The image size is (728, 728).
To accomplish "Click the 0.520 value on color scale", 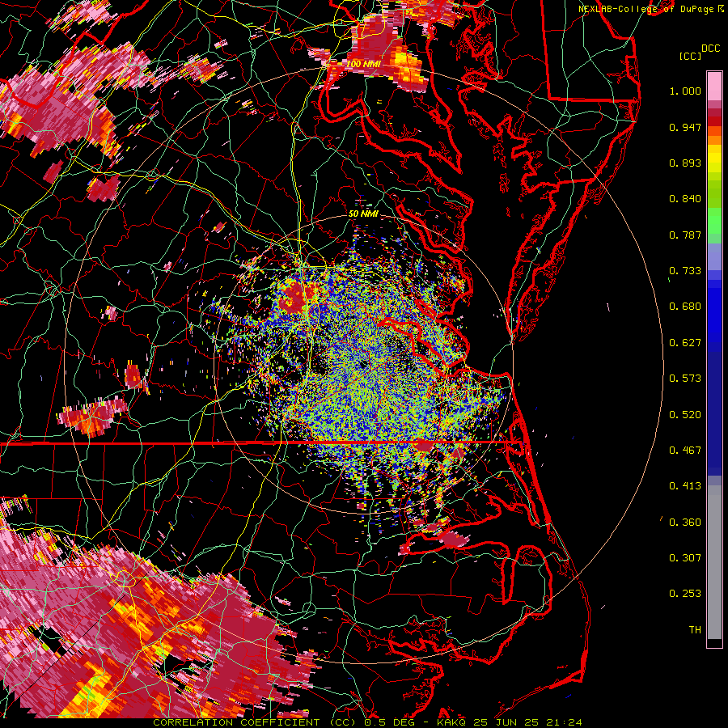I will [685, 415].
